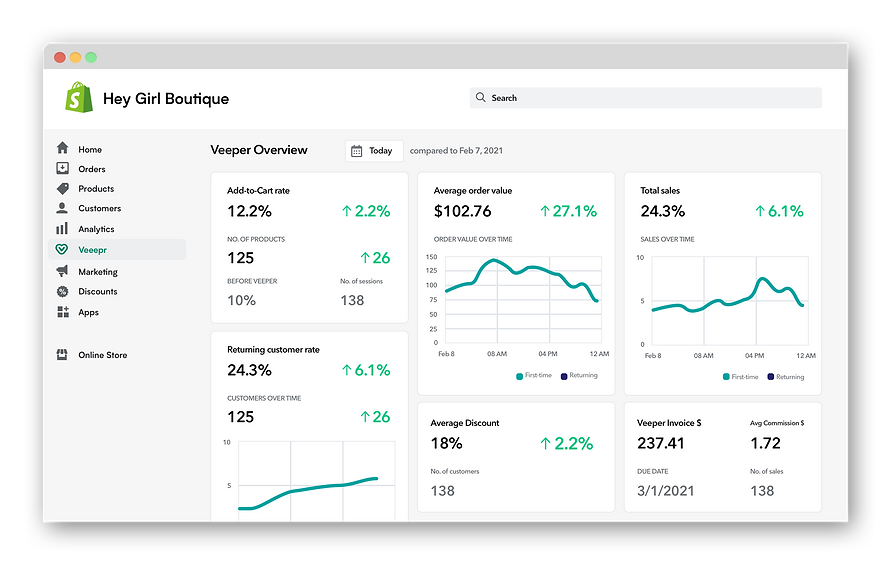Click the yellow minimize window button

coord(75,57)
